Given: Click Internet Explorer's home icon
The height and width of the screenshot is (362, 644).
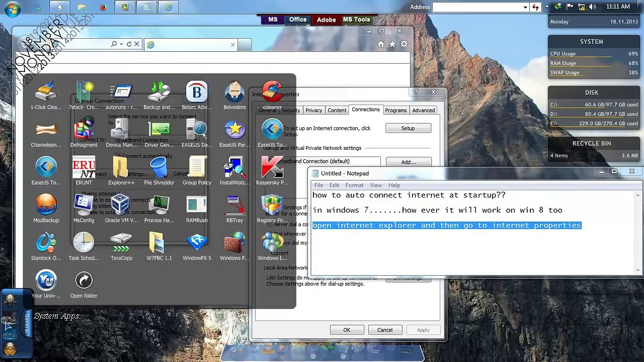Looking at the screenshot, I should (381, 44).
